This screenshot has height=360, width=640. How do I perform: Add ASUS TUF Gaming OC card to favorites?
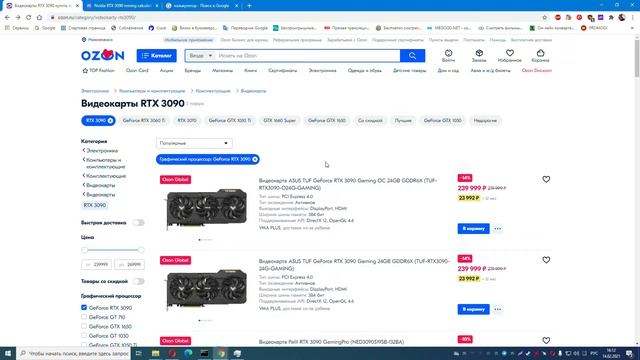point(546,179)
